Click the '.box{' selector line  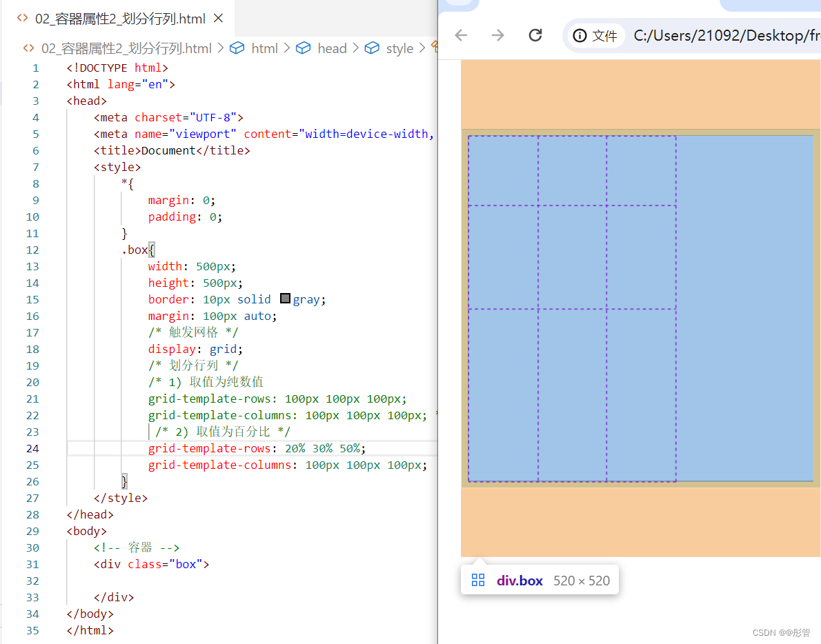[x=138, y=250]
